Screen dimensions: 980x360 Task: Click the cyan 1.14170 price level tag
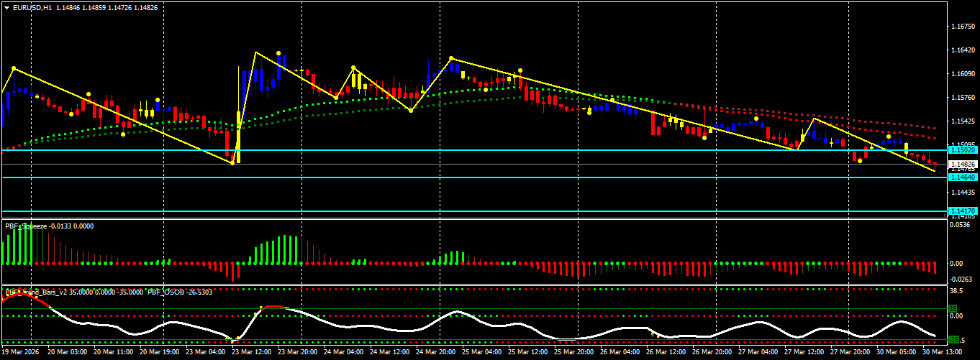click(x=963, y=211)
